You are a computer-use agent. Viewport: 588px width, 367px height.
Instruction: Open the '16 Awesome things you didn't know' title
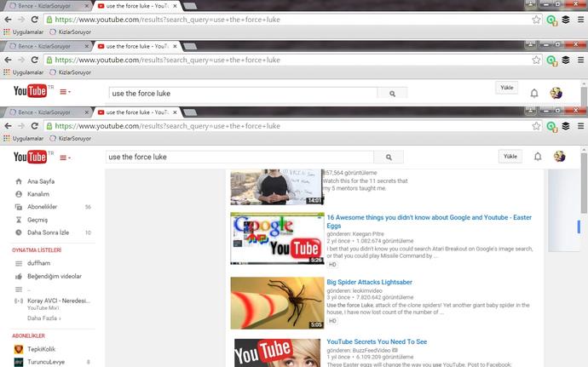429,221
